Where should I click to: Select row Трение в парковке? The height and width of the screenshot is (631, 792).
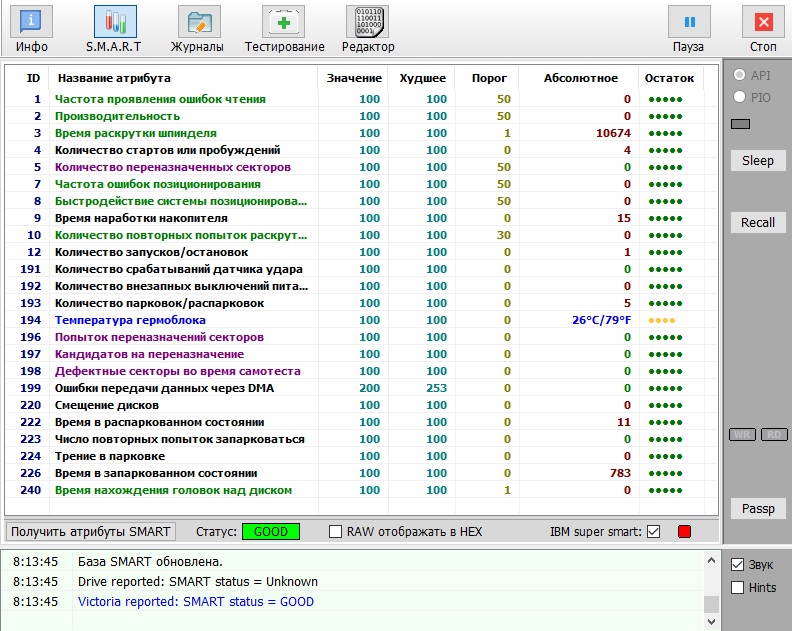click(x=361, y=456)
